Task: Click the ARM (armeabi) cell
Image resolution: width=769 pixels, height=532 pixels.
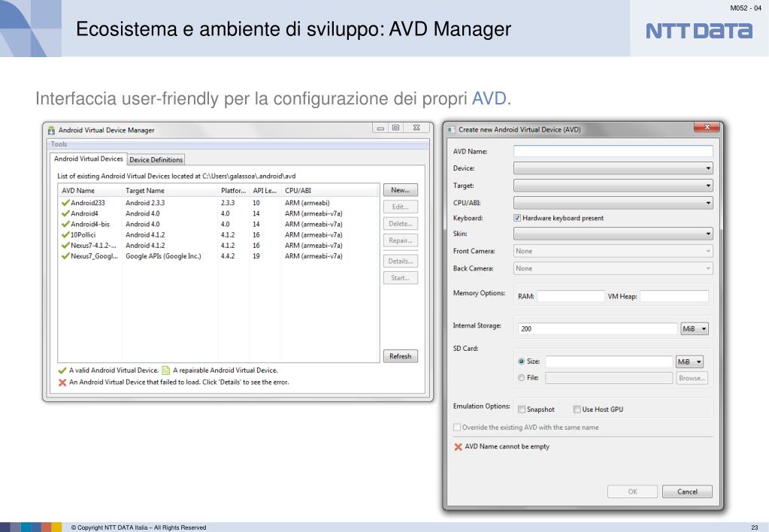Action: tap(307, 203)
